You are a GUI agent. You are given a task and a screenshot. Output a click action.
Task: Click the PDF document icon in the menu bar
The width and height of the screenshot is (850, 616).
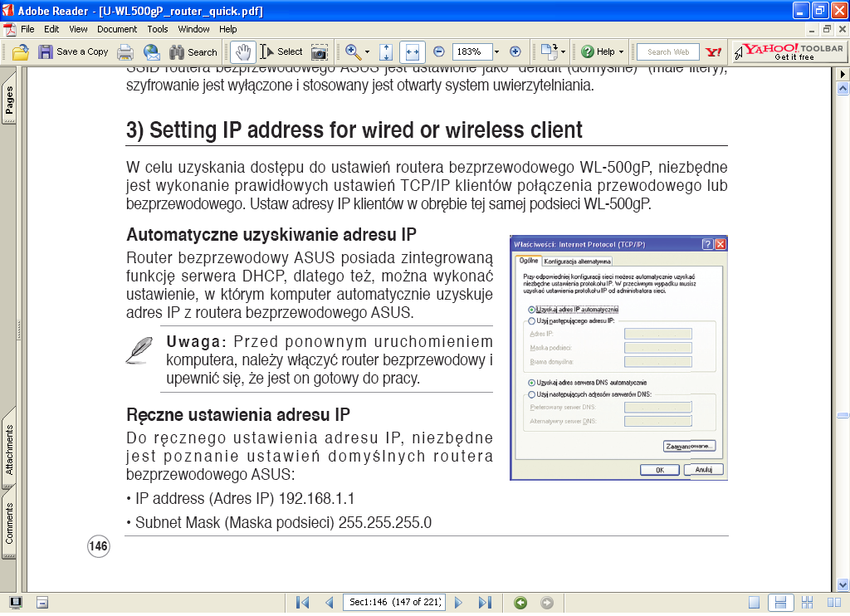(8, 29)
